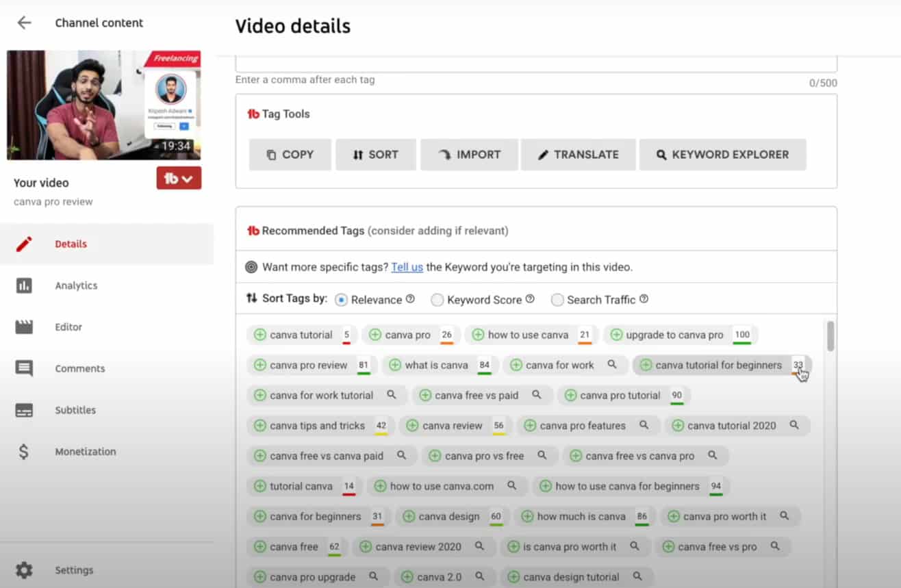Click 'canva pro review' video title text
This screenshot has width=901, height=588.
click(x=53, y=202)
